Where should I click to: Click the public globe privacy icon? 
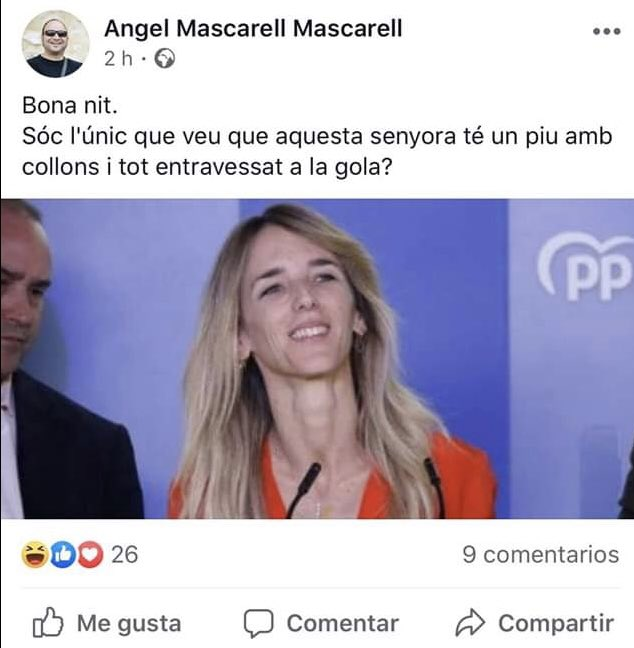[164, 59]
